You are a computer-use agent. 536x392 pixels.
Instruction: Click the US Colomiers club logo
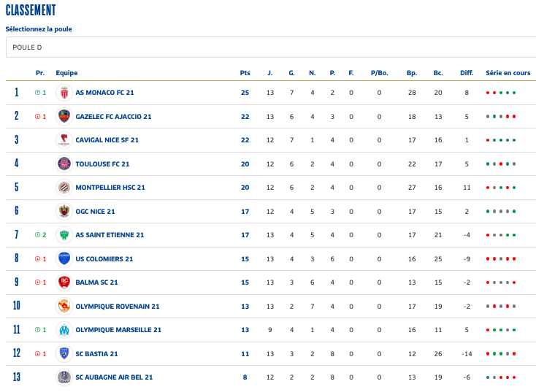coord(64,259)
